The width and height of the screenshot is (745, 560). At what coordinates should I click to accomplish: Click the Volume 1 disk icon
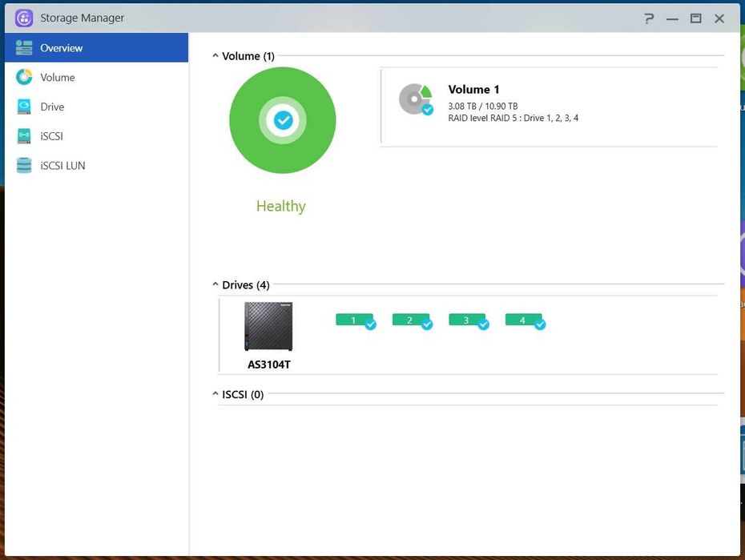(416, 99)
